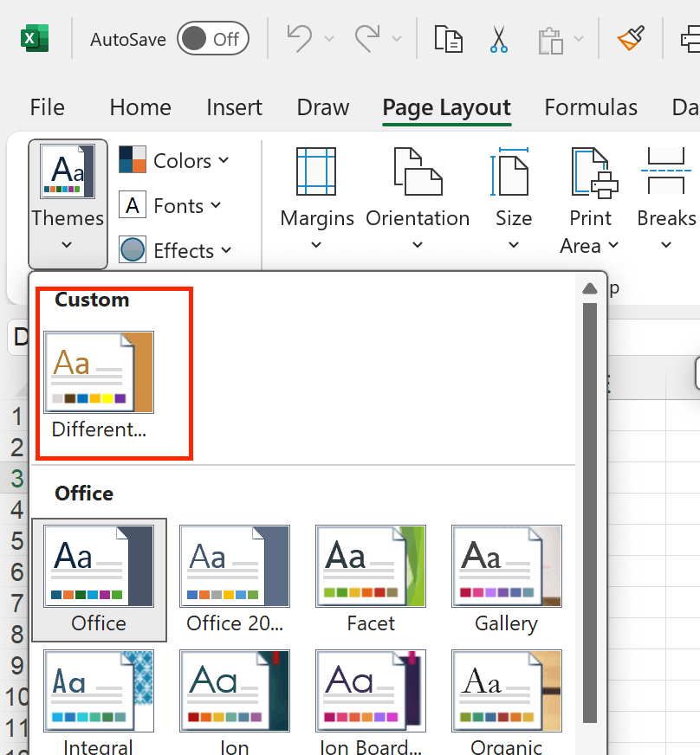Toggle the AutoSave switch
Image resolution: width=700 pixels, height=755 pixels.
pyautogui.click(x=212, y=38)
